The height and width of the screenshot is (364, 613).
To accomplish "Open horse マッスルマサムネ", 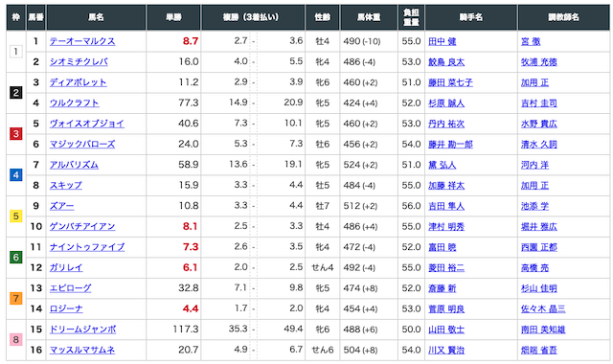I will [x=82, y=350].
